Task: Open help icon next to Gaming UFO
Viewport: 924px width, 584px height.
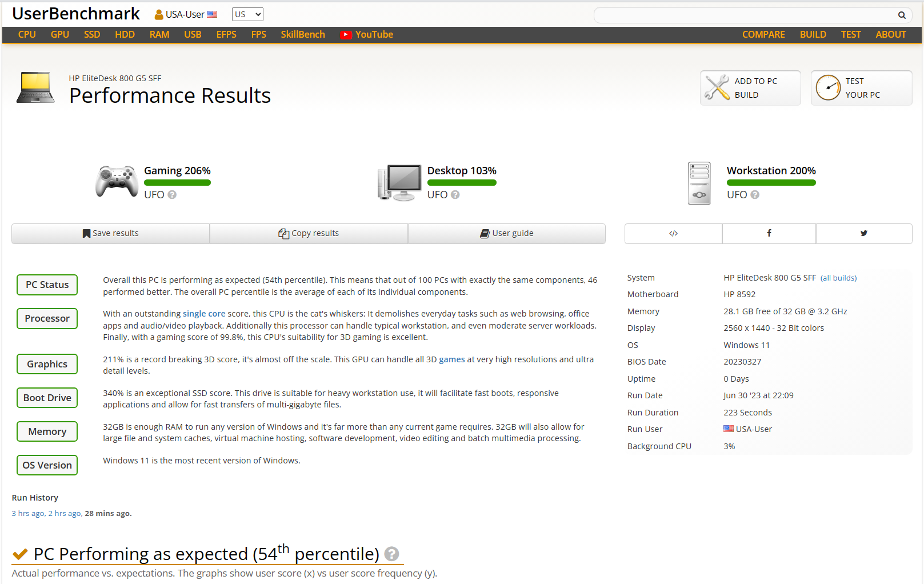Action: point(172,195)
